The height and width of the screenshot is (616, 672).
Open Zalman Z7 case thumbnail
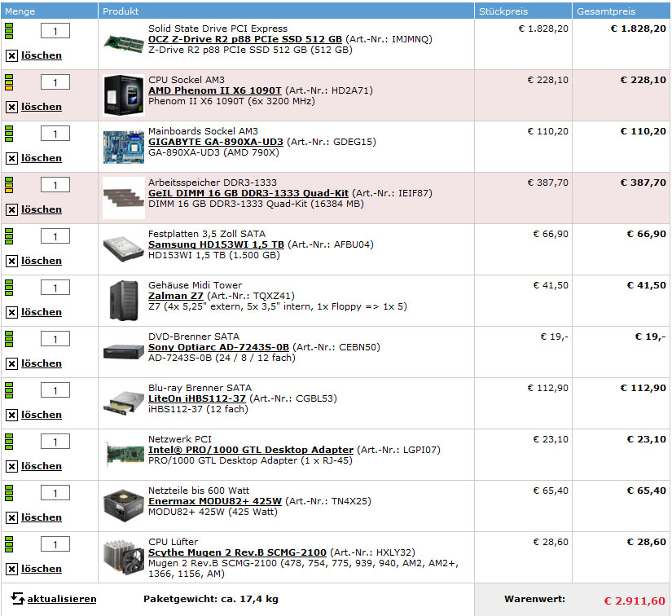pos(124,301)
